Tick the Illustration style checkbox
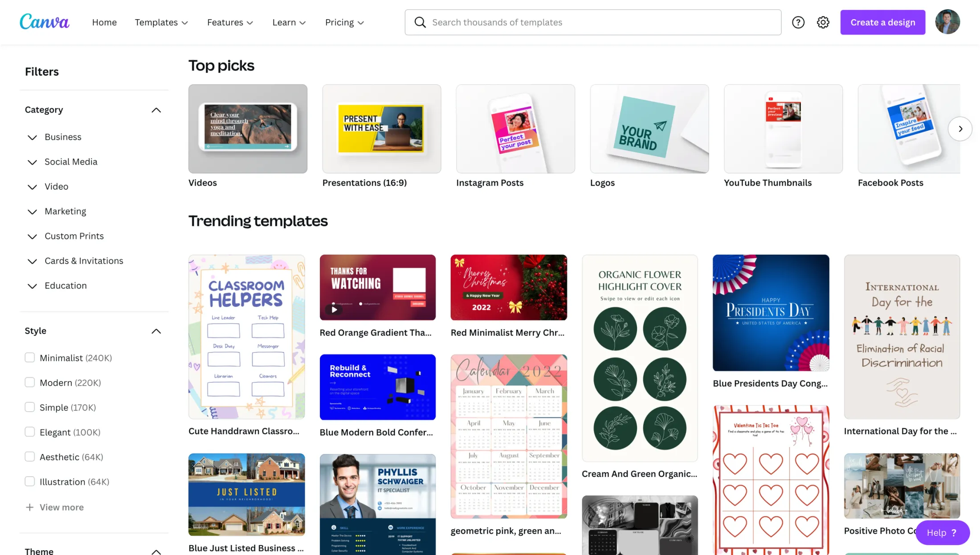The width and height of the screenshot is (980, 555). click(30, 481)
